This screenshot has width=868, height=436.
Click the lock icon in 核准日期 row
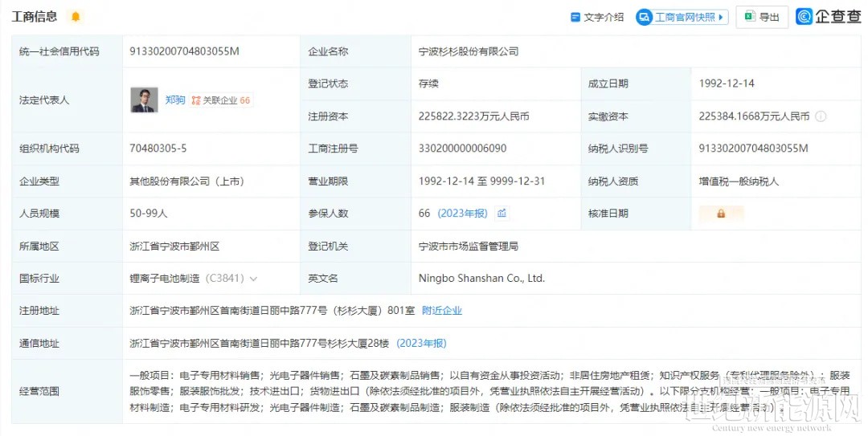[x=721, y=214]
